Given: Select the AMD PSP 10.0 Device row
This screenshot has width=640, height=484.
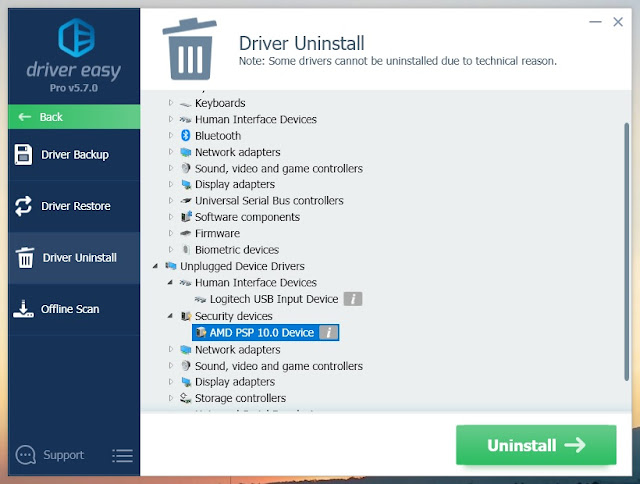Looking at the screenshot, I should pos(265,333).
